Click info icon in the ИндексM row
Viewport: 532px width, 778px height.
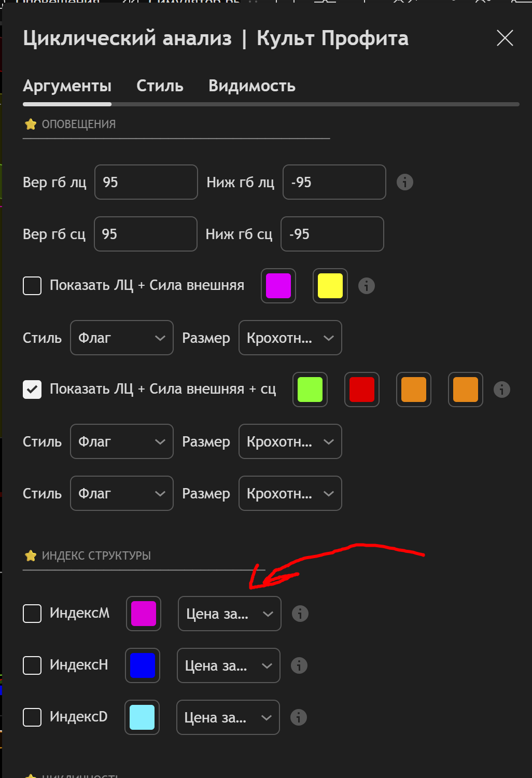[x=300, y=614]
